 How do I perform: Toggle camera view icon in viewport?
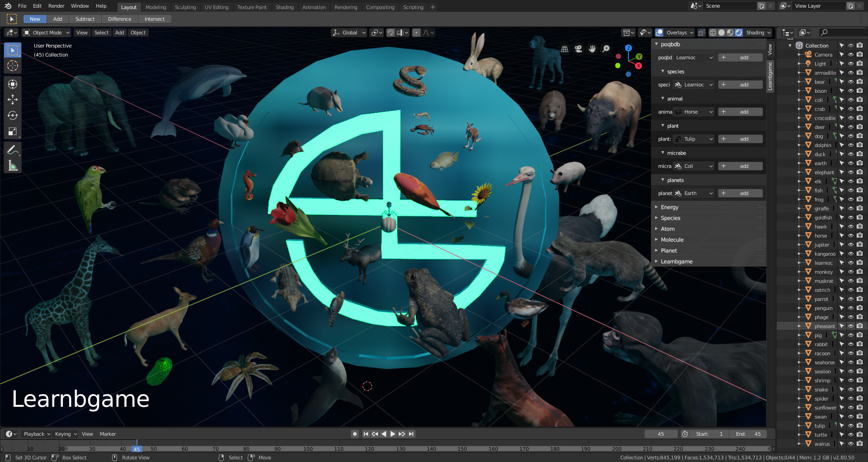tap(578, 49)
